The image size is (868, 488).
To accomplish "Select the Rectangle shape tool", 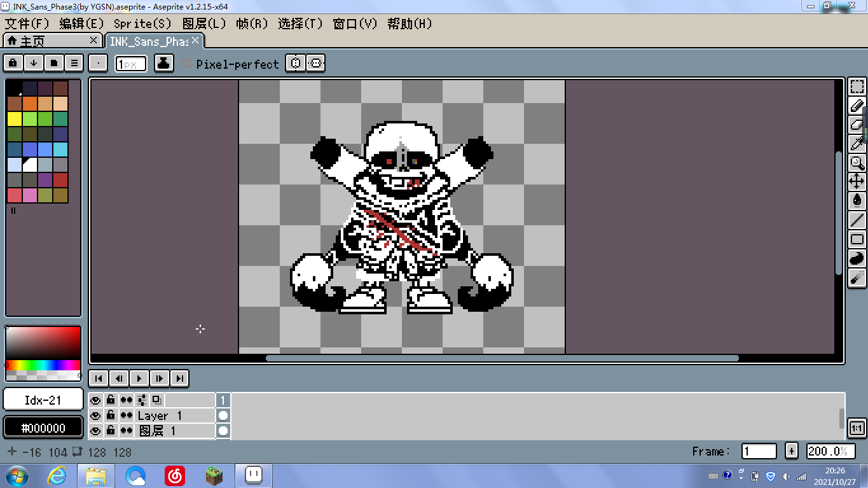I will coord(857,239).
